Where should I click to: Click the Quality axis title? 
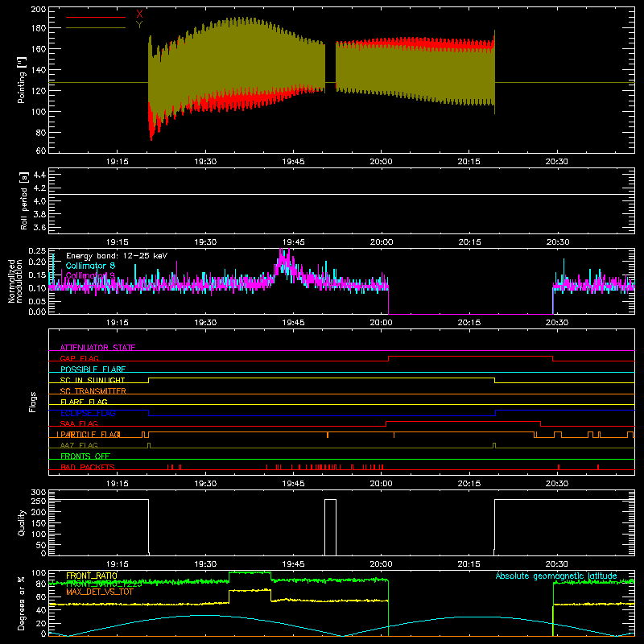tap(22, 522)
